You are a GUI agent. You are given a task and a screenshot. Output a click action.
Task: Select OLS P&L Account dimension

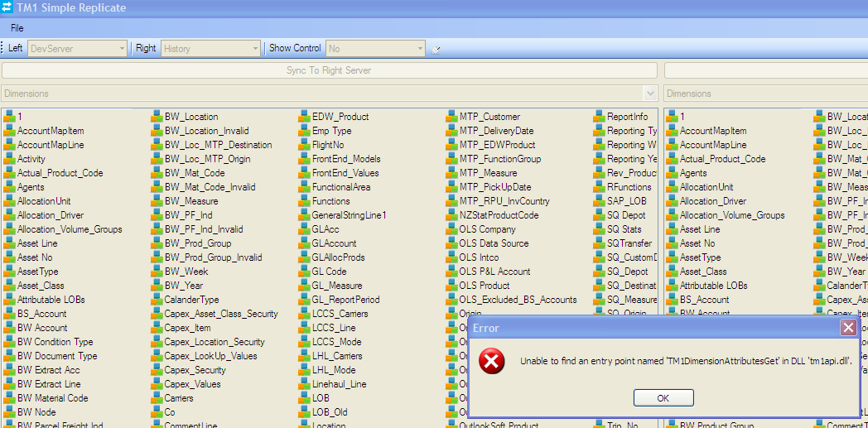click(x=495, y=272)
